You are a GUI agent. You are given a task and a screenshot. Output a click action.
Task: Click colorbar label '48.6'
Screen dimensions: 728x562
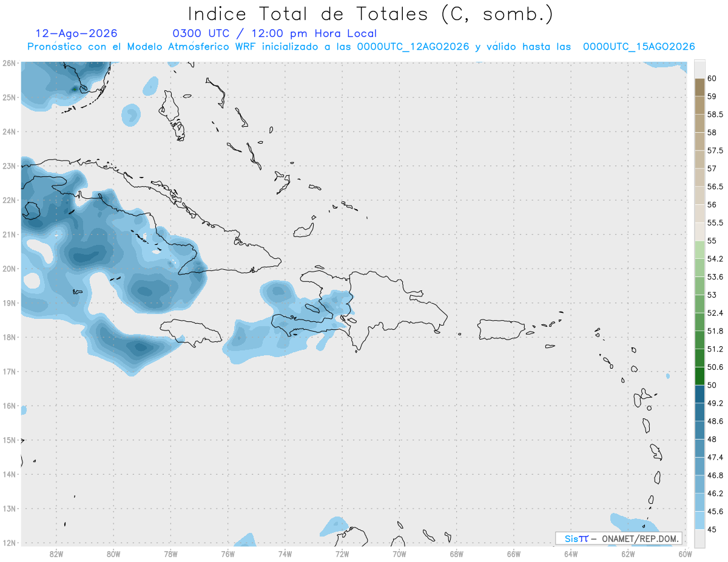(x=715, y=421)
